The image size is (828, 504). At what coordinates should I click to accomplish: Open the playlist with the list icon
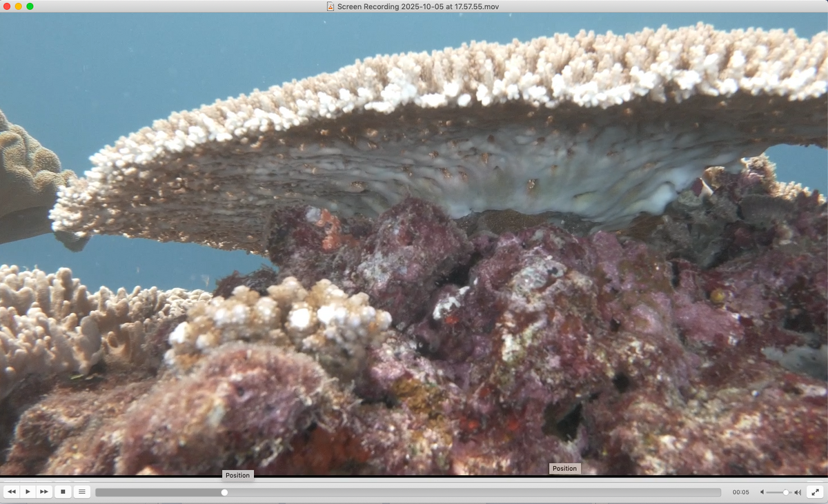pyautogui.click(x=82, y=492)
